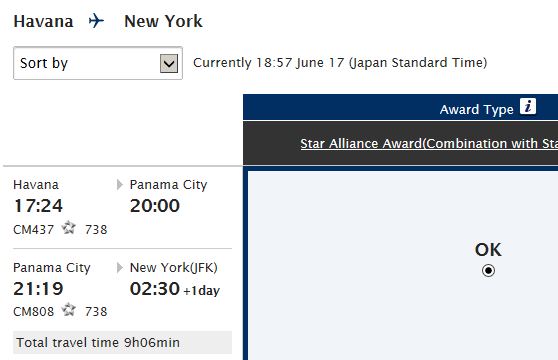Click the airplane icon between Havana and New York
The image size is (558, 360).
[96, 21]
